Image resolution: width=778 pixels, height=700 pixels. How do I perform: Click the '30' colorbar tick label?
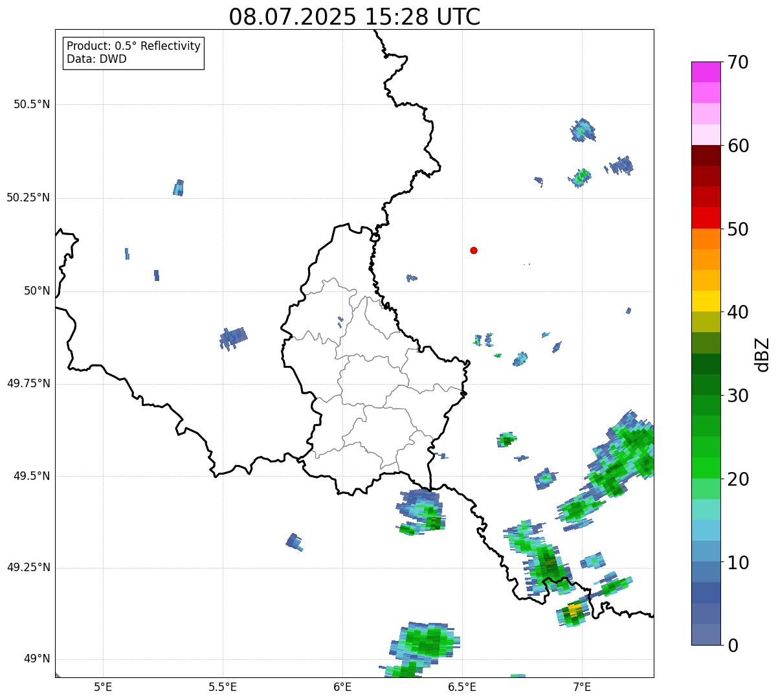coord(738,396)
